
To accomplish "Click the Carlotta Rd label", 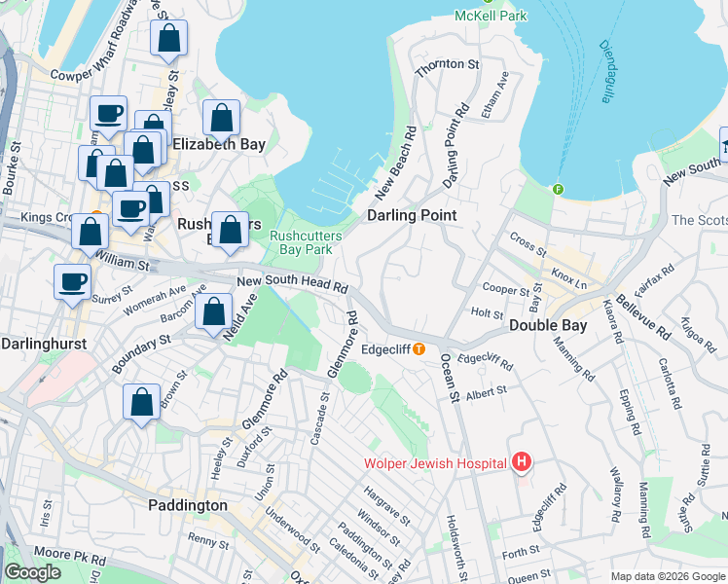I will coord(670,383).
